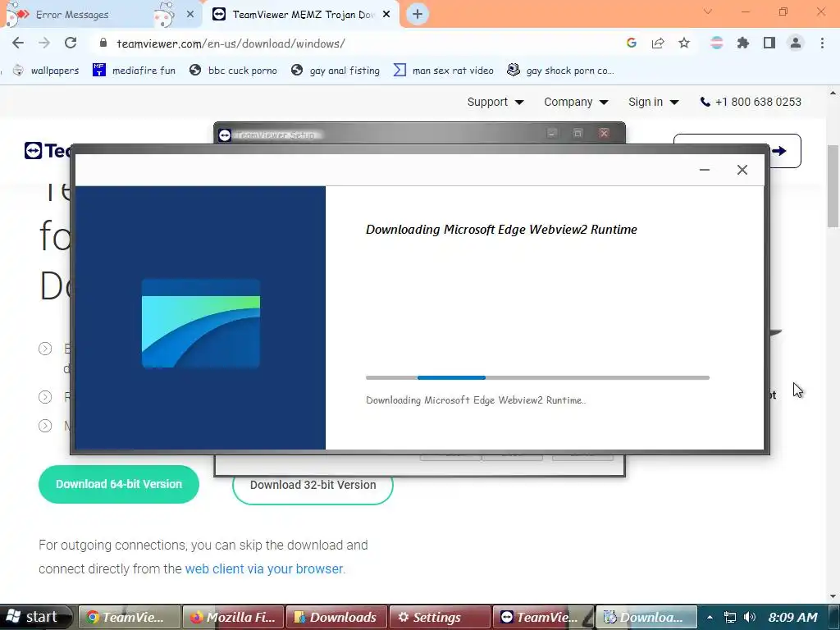The height and width of the screenshot is (630, 840).
Task: Click the TeamViewer logo on the page
Action: [x=47, y=151]
